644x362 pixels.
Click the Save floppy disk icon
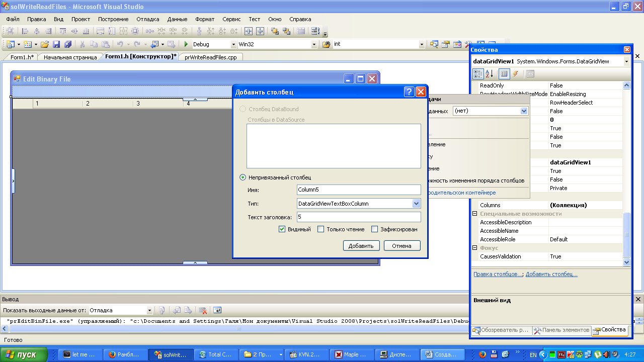(56, 44)
